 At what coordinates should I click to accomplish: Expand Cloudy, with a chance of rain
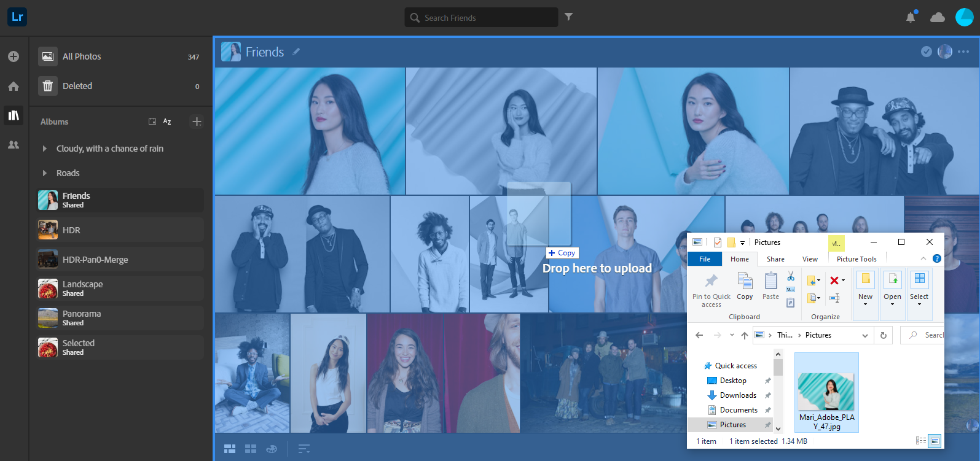(44, 149)
